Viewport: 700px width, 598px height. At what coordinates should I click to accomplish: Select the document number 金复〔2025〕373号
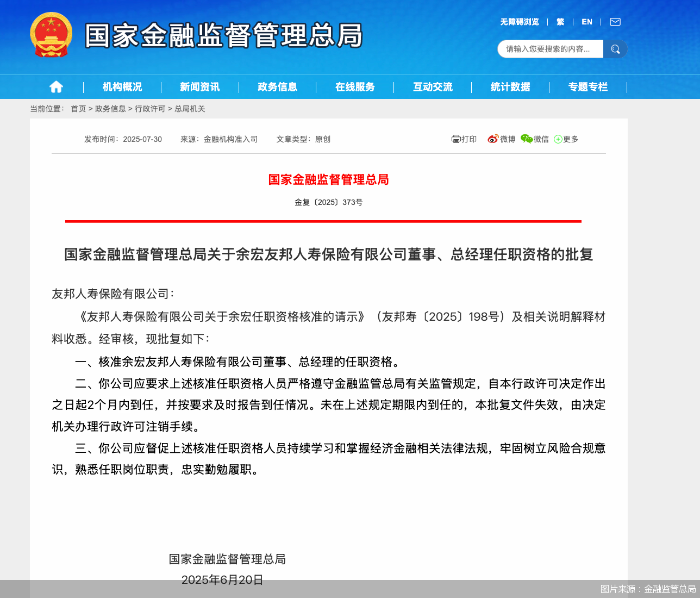coord(329,202)
